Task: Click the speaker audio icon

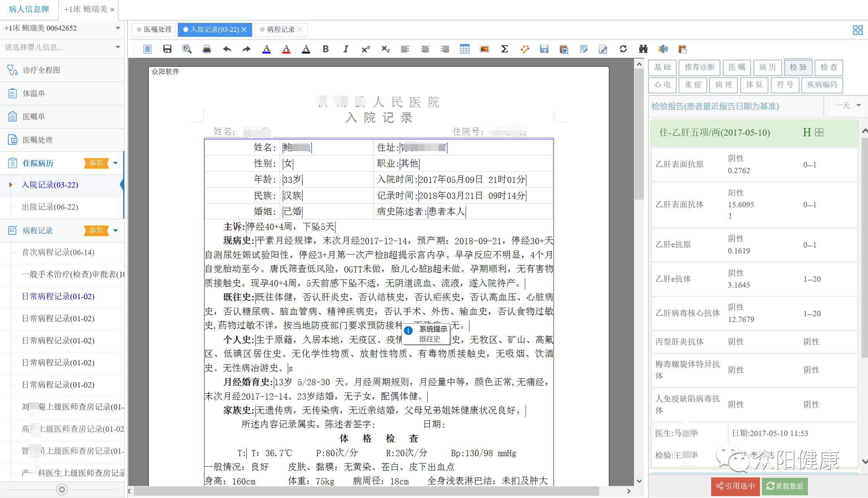Action: (x=663, y=49)
